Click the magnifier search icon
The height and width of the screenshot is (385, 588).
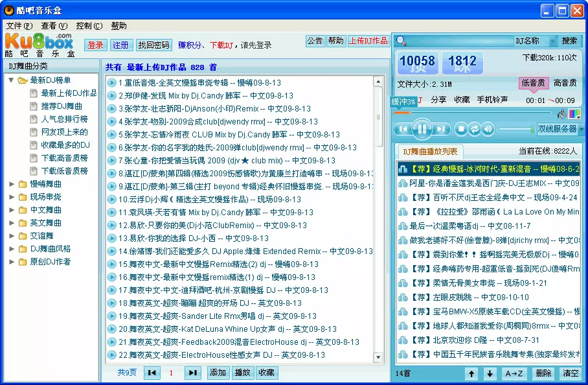click(x=401, y=41)
